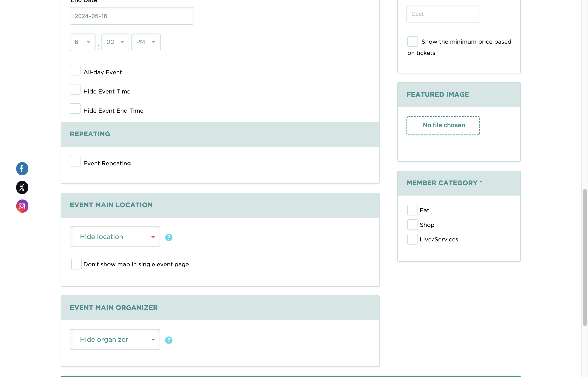Viewport: 588px width, 377px height.
Task: Tick the Hide Event Time checkbox
Action: 75,89
